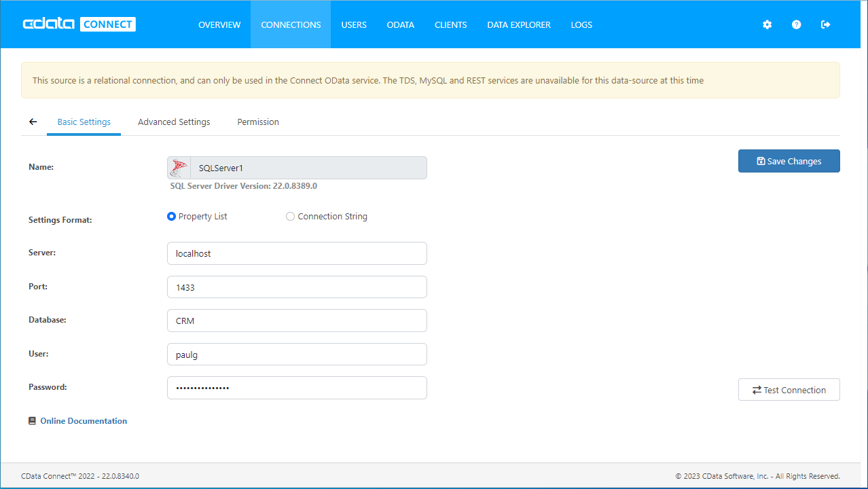This screenshot has width=868, height=489.
Task: Click the Online Documentation book icon
Action: [32, 421]
